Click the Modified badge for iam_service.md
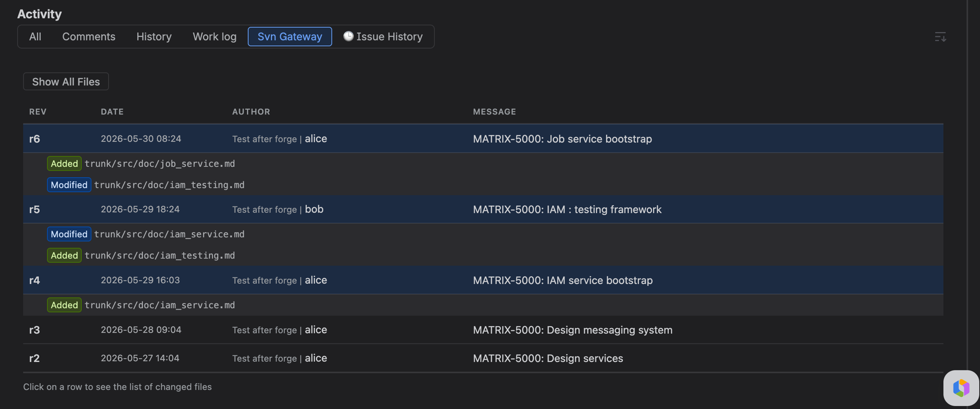The height and width of the screenshot is (409, 980). tap(69, 234)
